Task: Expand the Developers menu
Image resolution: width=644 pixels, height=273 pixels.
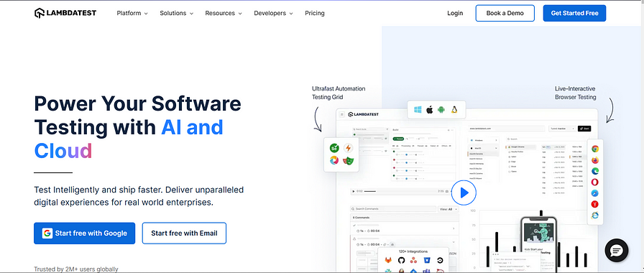Action: tap(274, 13)
